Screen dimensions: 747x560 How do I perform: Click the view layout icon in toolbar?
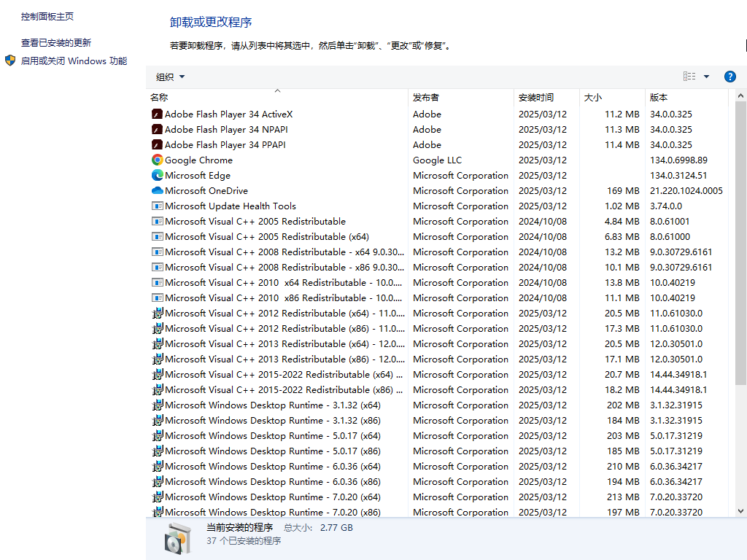(x=689, y=77)
